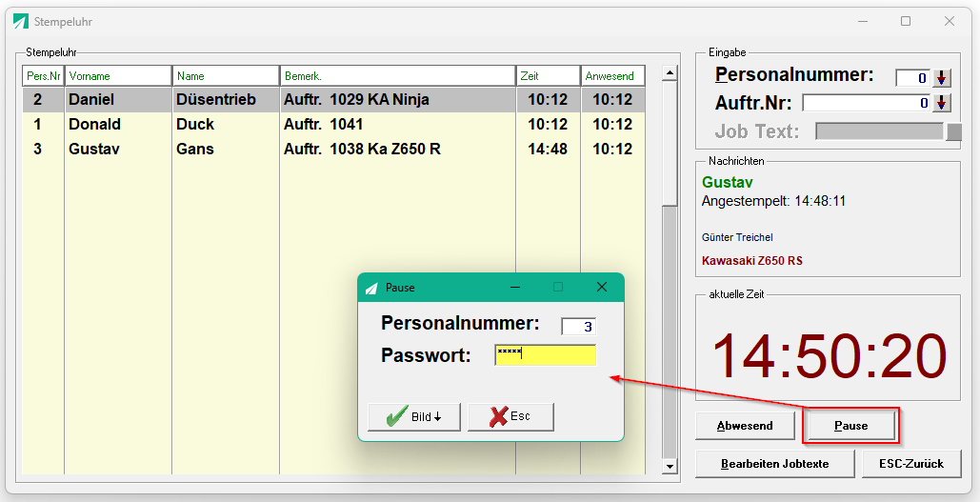Click Angestempelt: 14:48:11 message
Screen dimensions: 980x502
[773, 202]
